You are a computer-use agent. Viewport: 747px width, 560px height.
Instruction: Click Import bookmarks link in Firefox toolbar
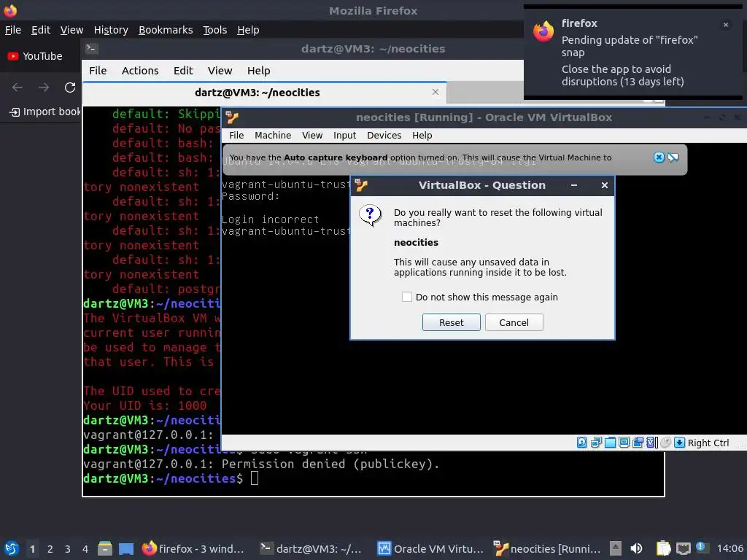click(46, 112)
